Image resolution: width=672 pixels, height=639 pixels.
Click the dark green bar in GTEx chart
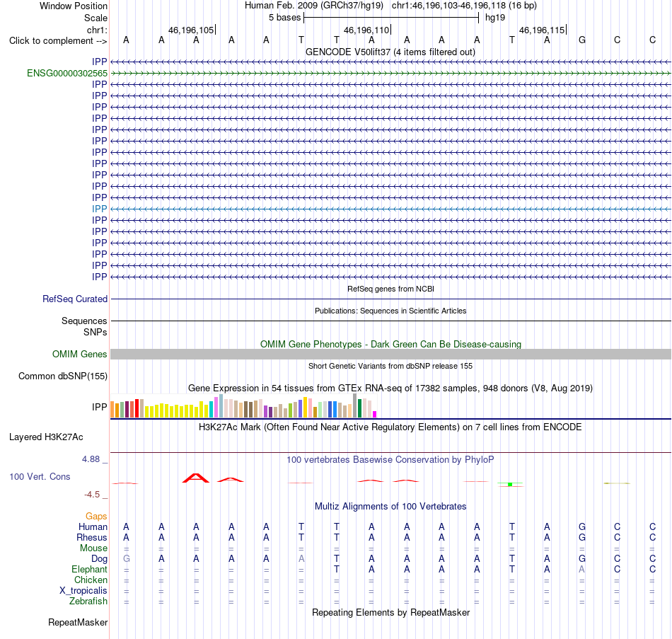pos(359,408)
